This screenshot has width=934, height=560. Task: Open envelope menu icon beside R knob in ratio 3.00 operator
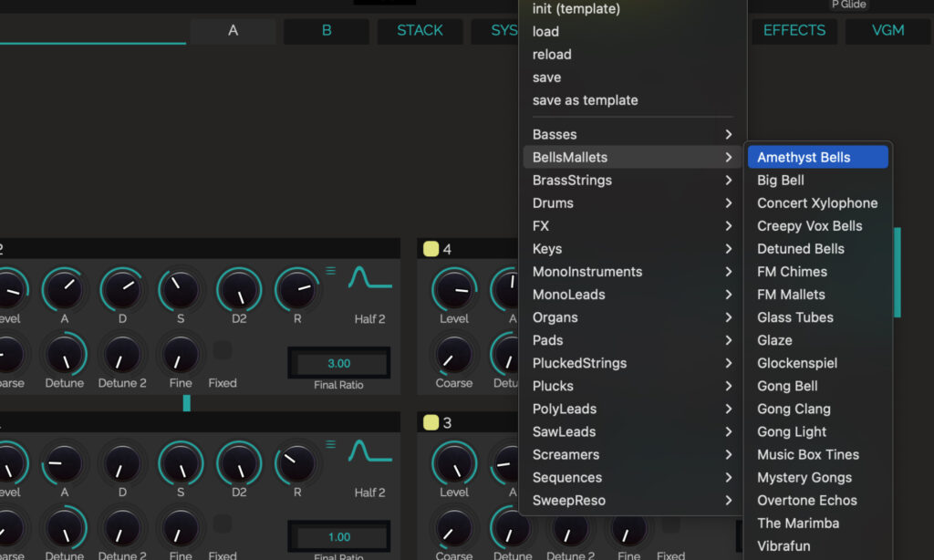[x=330, y=271]
